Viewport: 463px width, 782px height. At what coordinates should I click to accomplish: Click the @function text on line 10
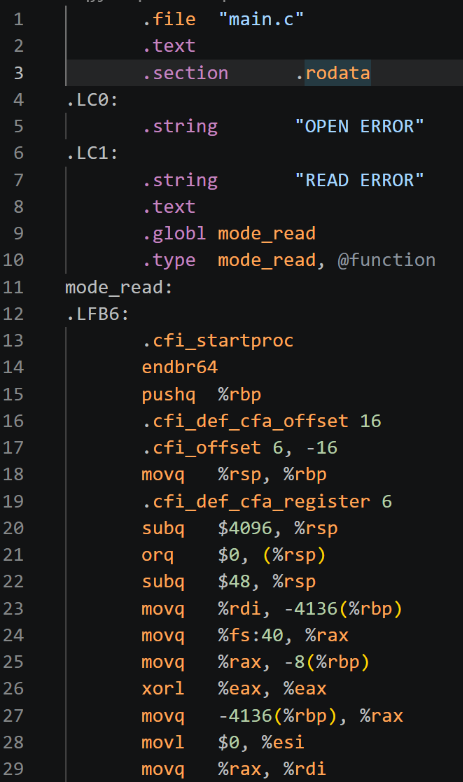(387, 260)
